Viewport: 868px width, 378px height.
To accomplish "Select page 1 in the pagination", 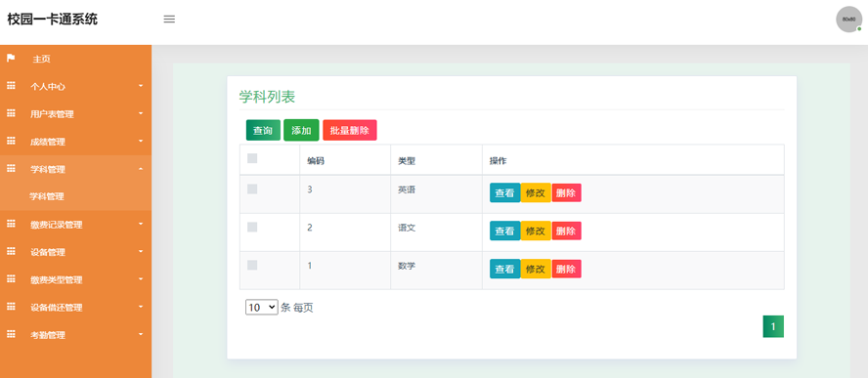I will pyautogui.click(x=773, y=326).
